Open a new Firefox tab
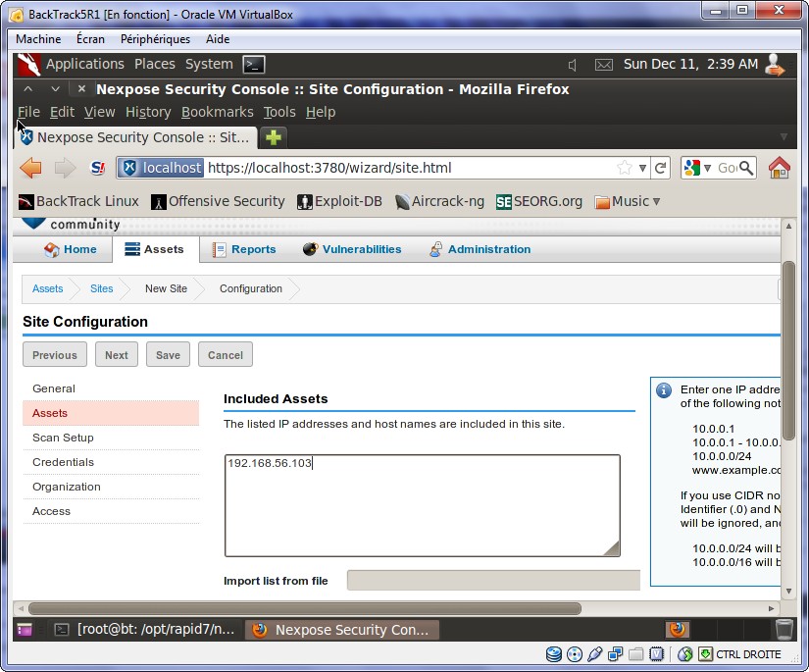This screenshot has width=809, height=672. click(x=274, y=137)
